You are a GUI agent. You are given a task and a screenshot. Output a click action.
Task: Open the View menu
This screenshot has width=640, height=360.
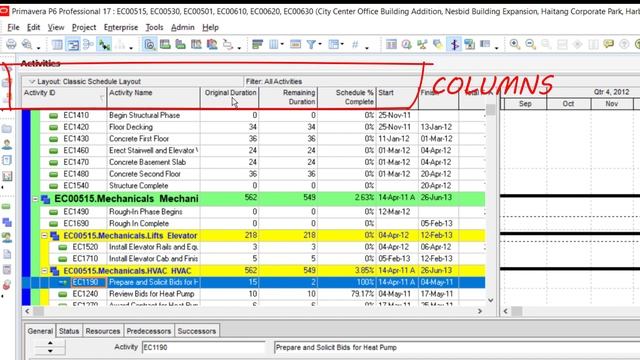pos(56,27)
